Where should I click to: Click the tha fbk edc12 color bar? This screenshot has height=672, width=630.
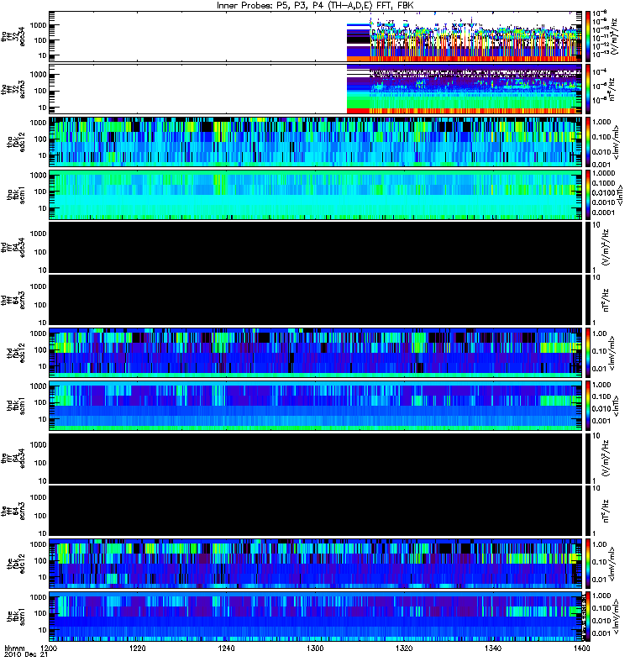(587, 142)
